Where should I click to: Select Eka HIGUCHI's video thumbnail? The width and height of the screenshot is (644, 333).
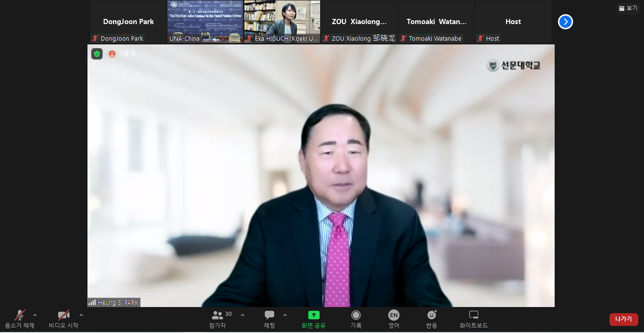(282, 22)
